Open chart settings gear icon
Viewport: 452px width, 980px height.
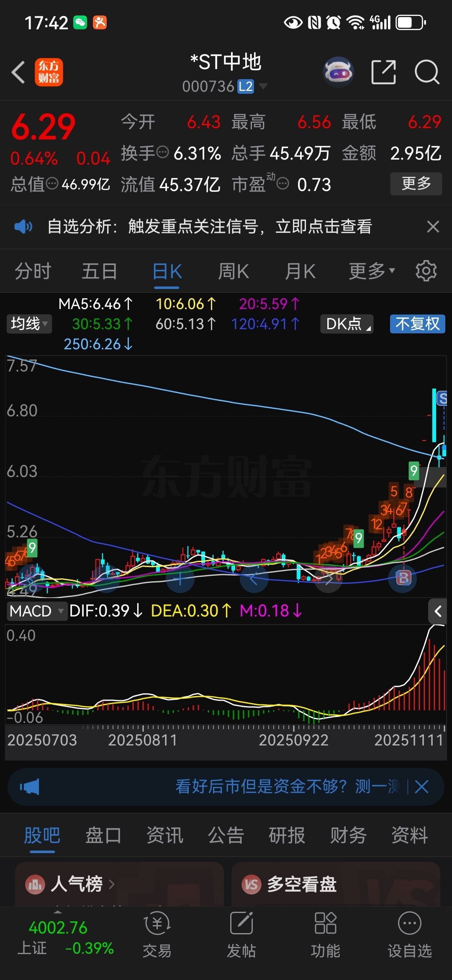(426, 271)
